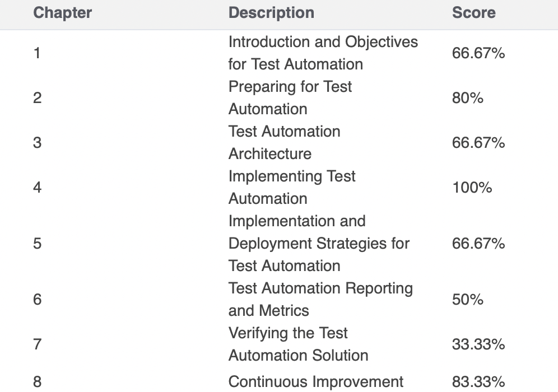Click the Score column header
Image resolution: width=558 pixels, height=392 pixels.
click(473, 13)
